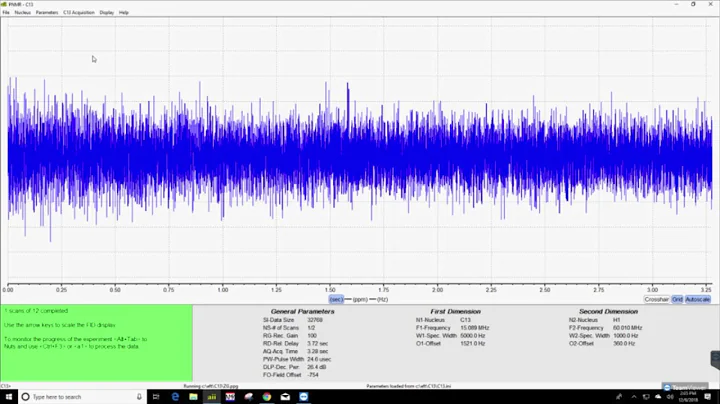Click the O2-Offset value 360.0 Hz
The height and width of the screenshot is (404, 720).
(x=624, y=343)
